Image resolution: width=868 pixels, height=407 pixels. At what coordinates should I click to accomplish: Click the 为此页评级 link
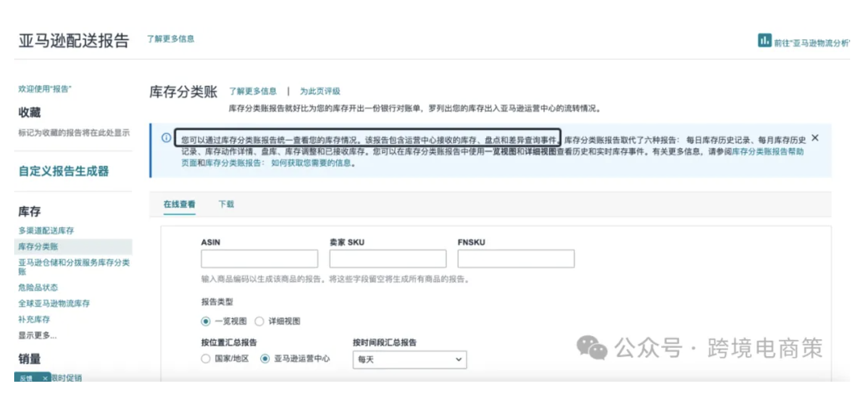[320, 91]
